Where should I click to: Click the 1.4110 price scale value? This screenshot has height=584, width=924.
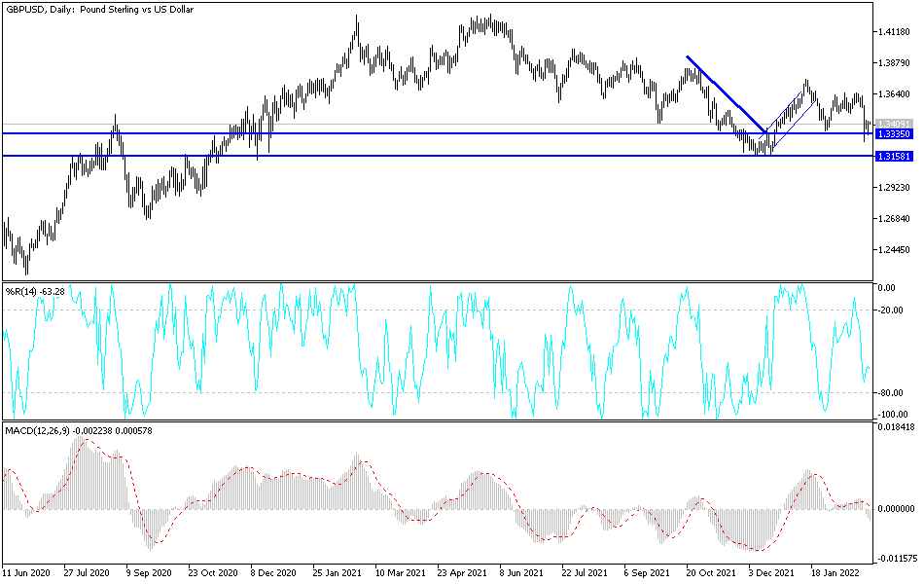point(893,32)
